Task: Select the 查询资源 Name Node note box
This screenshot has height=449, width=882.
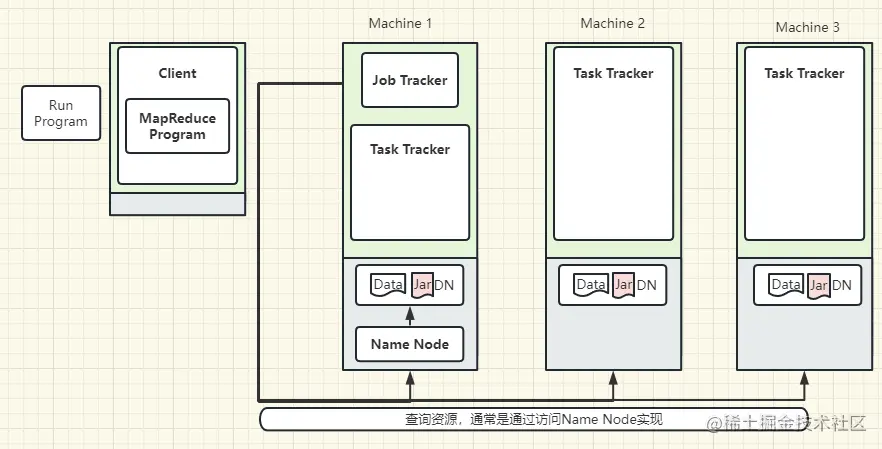Action: click(534, 419)
